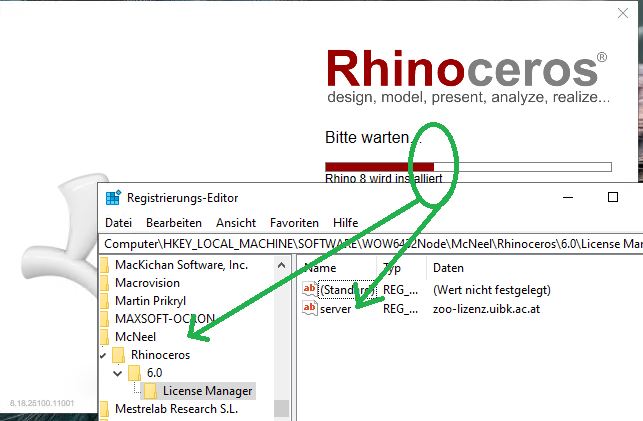
Task: Collapse the Rhinoceros key
Action: 103,355
